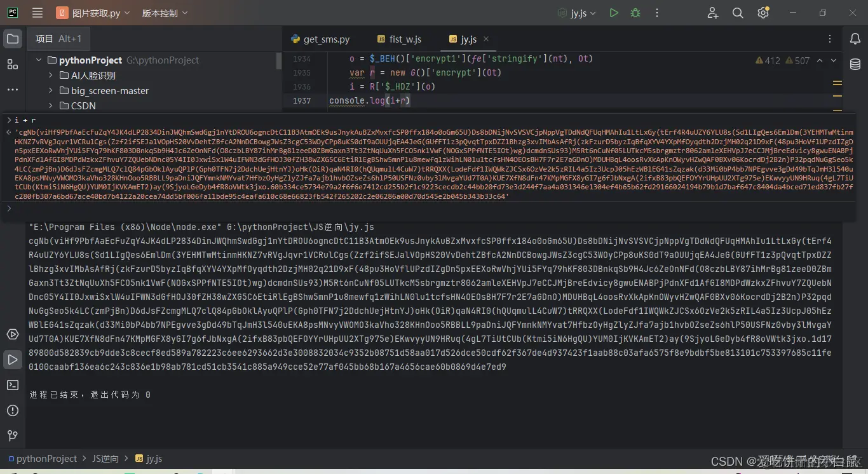Click the top yellow marker in editor stripe

coord(837,83)
